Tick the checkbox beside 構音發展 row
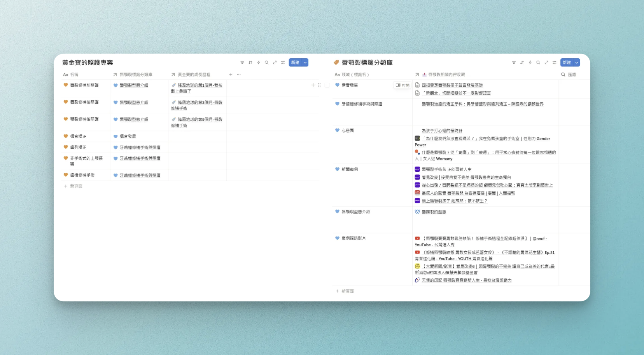Viewport: 644px width, 355px height. [x=327, y=85]
